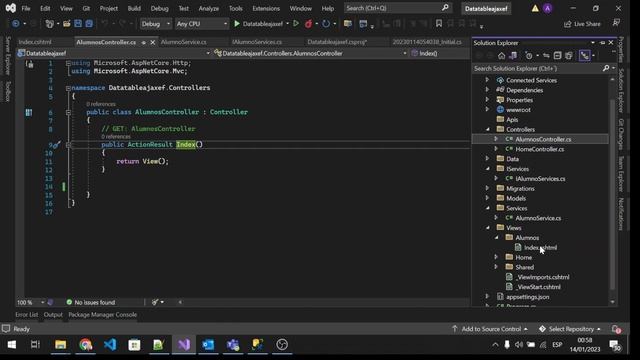The width and height of the screenshot is (640, 360).
Task: Expand the Dependencies node
Action: click(487, 90)
